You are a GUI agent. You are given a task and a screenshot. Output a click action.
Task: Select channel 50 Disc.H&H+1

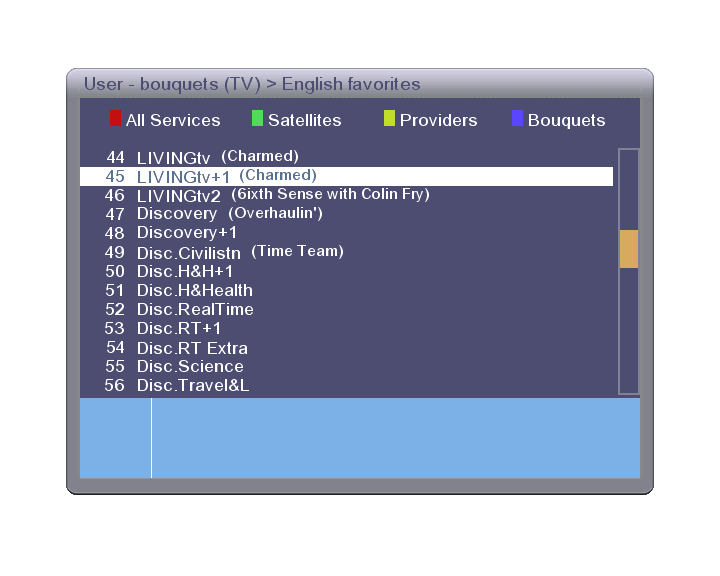click(346, 271)
